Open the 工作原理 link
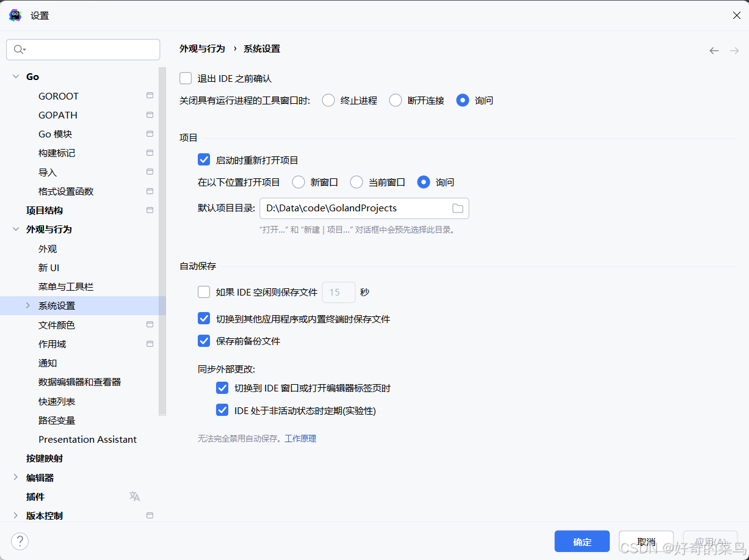 pos(300,438)
